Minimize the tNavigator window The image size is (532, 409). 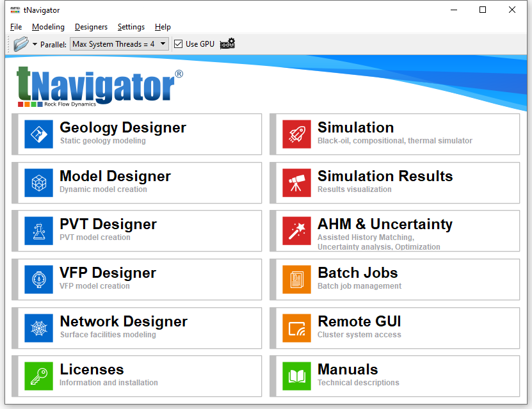[x=454, y=10]
